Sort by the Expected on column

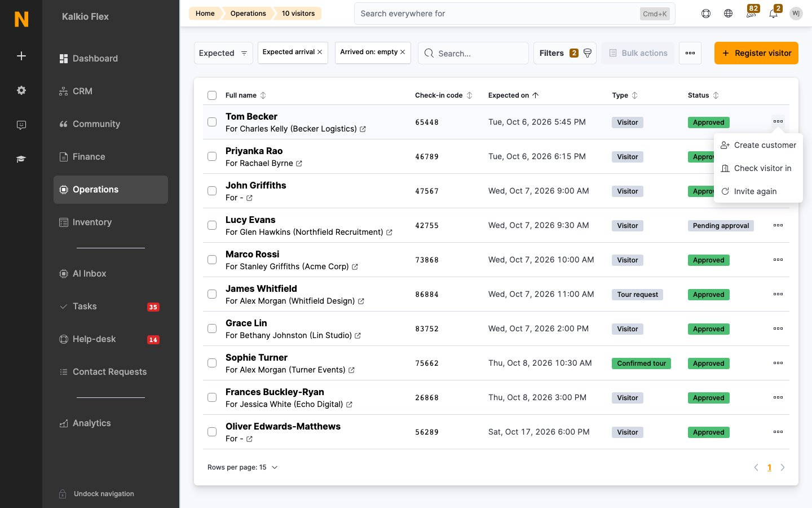(514, 95)
